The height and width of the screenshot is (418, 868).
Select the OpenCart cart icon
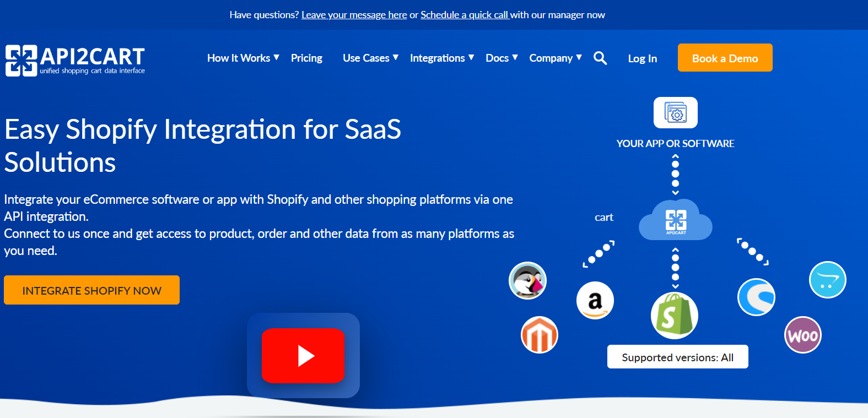point(828,280)
